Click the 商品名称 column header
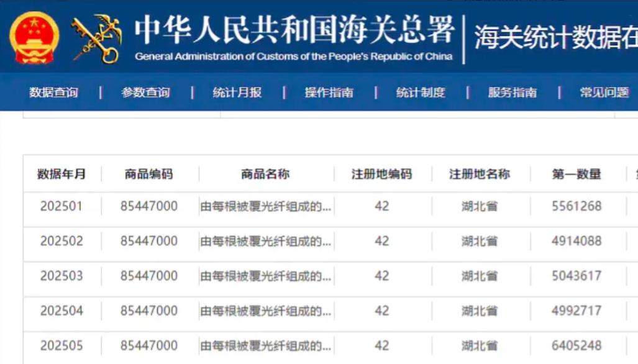The image size is (638, 364). click(x=265, y=174)
